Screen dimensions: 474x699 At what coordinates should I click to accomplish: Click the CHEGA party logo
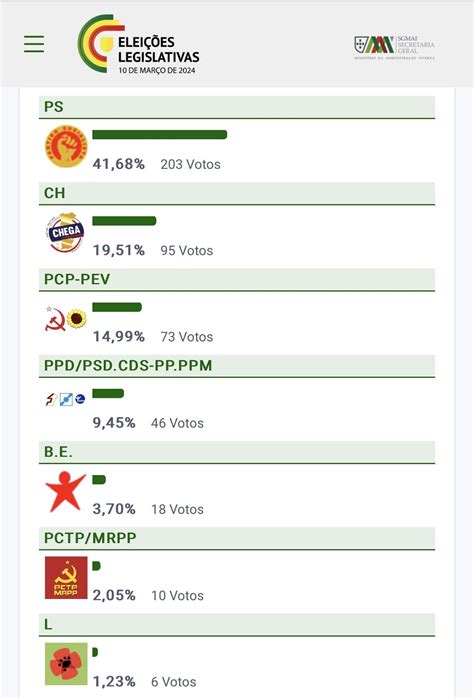click(x=66, y=232)
